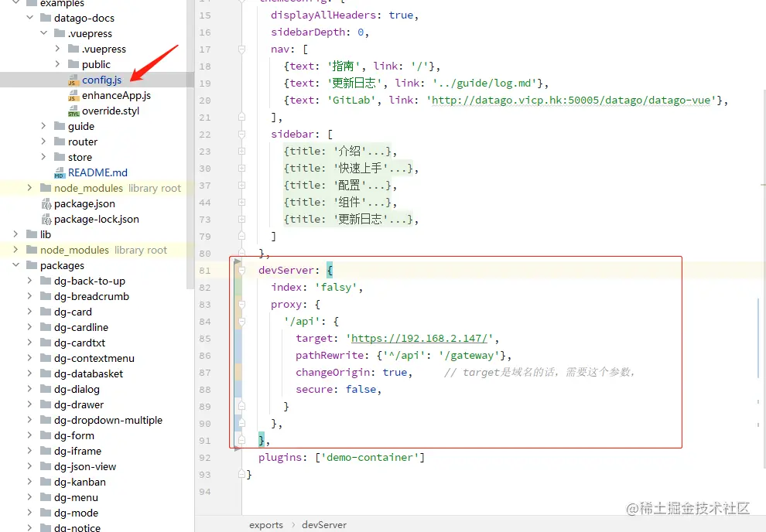The width and height of the screenshot is (766, 532).
Task: Click the JS file icon beside config.js
Action: [74, 80]
